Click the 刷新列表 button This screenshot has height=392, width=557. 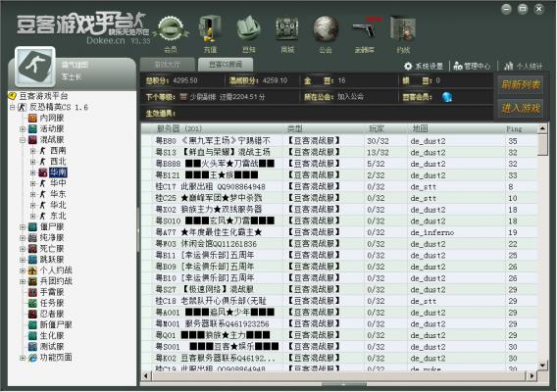[x=521, y=85]
